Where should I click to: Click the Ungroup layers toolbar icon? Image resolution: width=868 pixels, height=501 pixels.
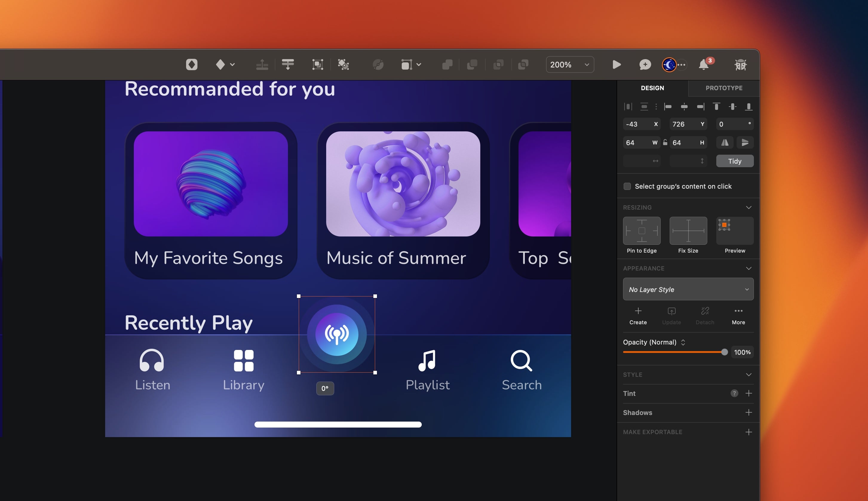(343, 64)
